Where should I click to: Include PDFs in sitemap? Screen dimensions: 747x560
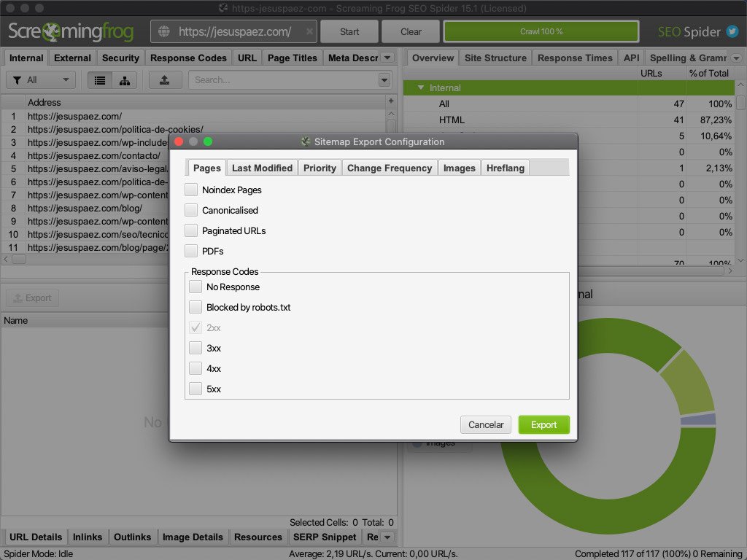pyautogui.click(x=191, y=251)
